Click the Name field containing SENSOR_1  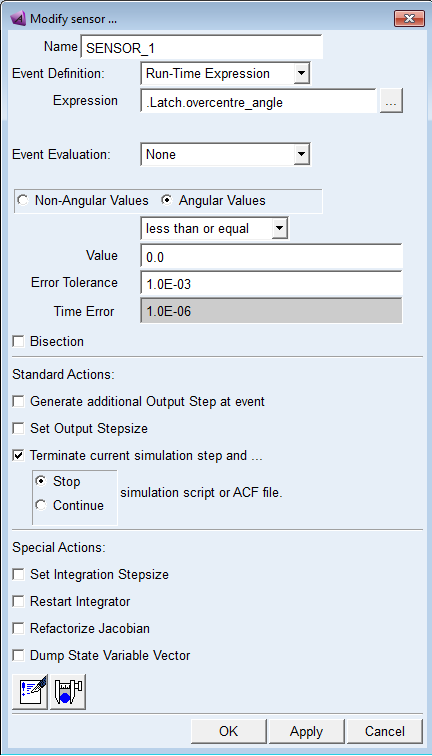click(x=202, y=47)
